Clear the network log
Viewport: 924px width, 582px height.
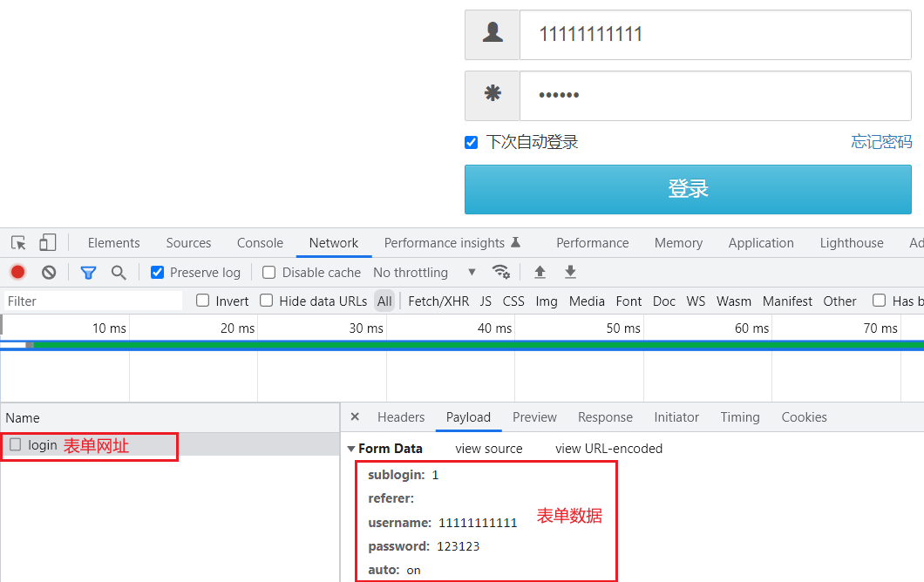coord(48,272)
